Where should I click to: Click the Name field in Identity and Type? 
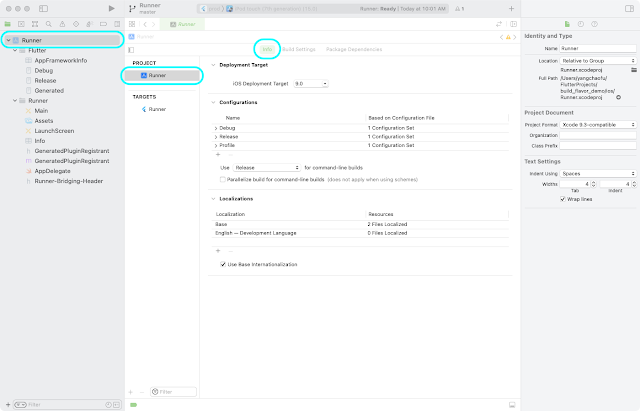598,48
